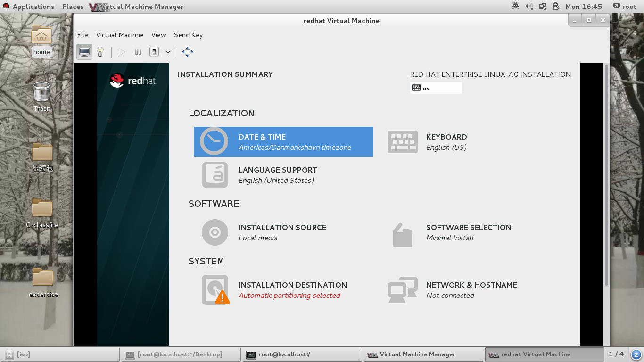Power on the virtual machine play button
The image size is (644, 362).
pos(122,52)
